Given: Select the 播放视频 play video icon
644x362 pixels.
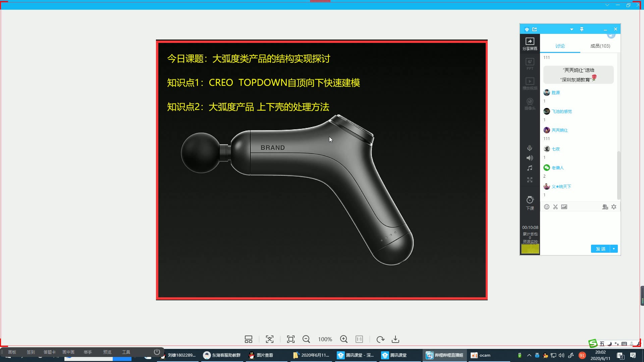Looking at the screenshot, I should pyautogui.click(x=530, y=84).
